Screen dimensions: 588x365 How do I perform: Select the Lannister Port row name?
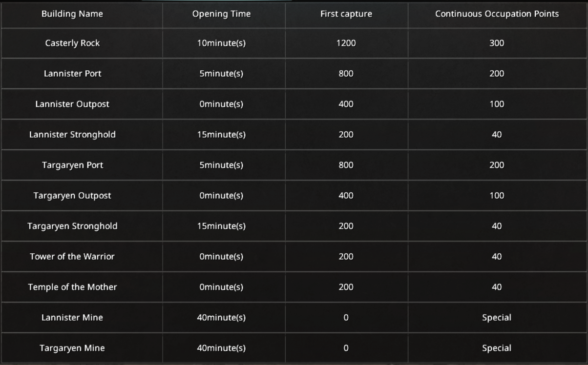(x=72, y=74)
